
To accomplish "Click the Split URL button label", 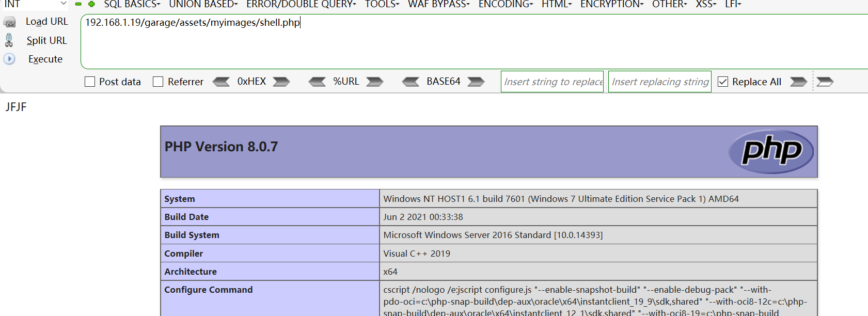I will [x=47, y=40].
